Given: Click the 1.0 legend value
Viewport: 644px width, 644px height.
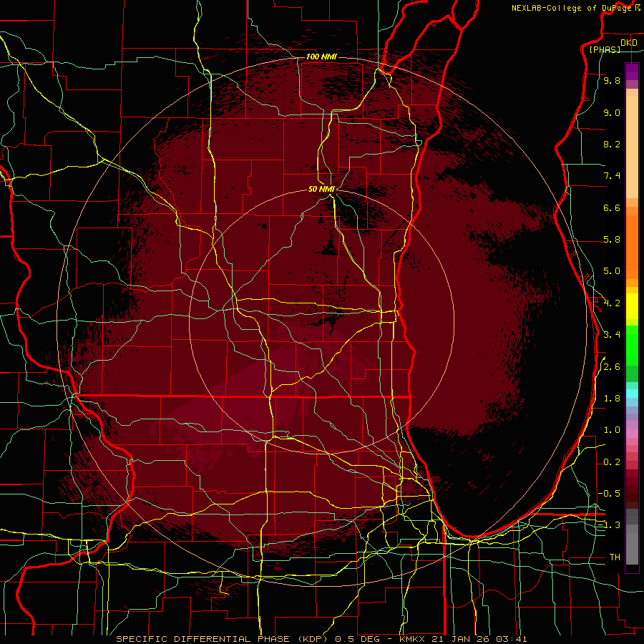Looking at the screenshot, I should tap(612, 431).
